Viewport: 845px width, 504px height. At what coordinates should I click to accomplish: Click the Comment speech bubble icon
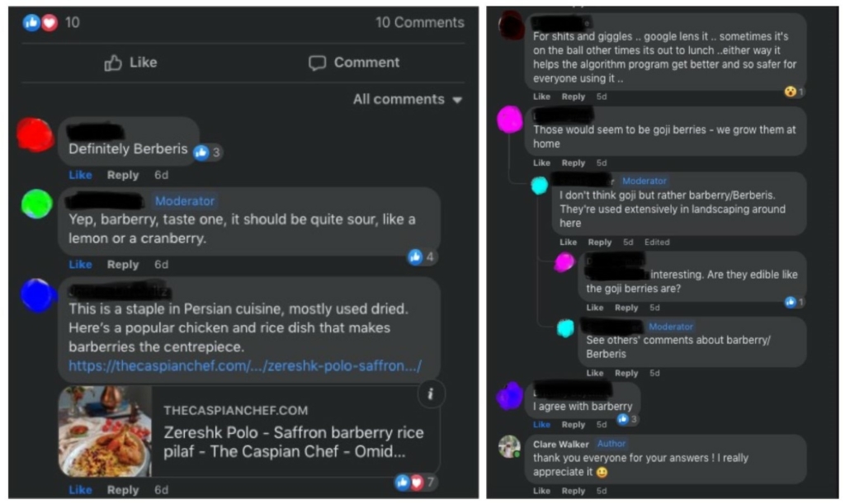click(318, 63)
